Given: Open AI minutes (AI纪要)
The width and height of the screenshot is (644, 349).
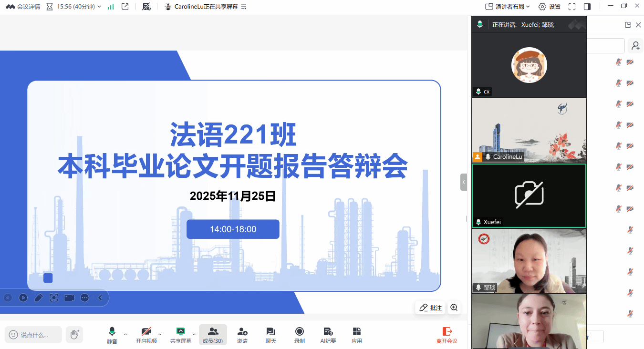Looking at the screenshot, I should point(328,334).
